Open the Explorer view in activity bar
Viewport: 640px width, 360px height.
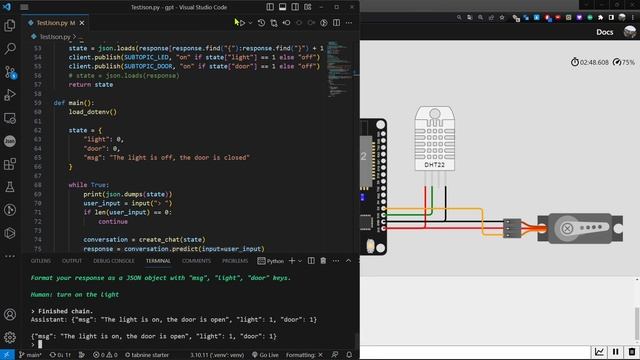click(x=9, y=25)
